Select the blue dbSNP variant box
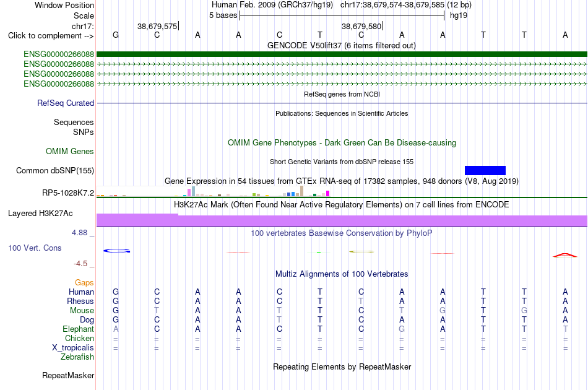 pyautogui.click(x=485, y=171)
